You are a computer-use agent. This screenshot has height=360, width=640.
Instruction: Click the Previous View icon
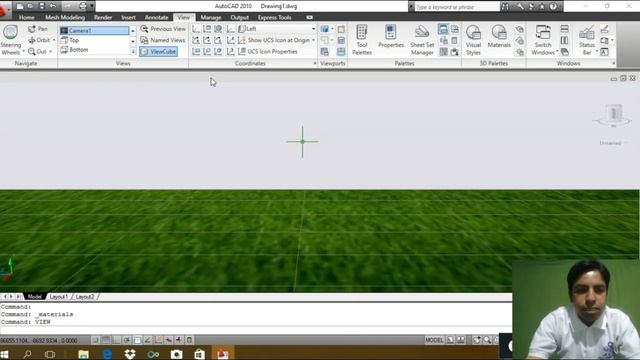tap(144, 29)
